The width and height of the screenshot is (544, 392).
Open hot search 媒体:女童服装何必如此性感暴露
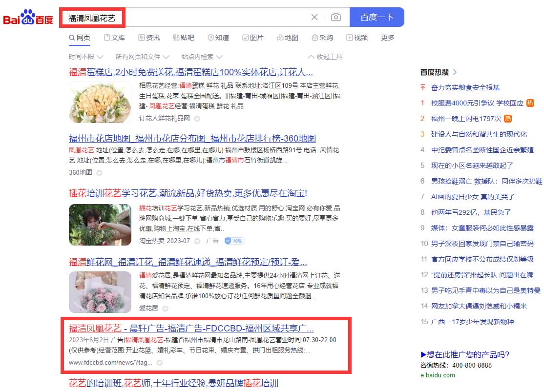(482, 228)
